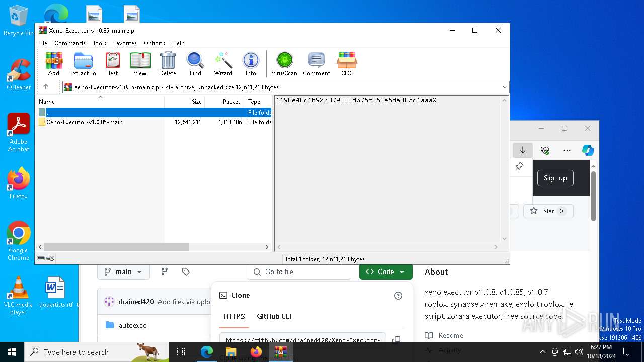
Task: Click the branches icon on GitHub page
Action: pos(164,271)
